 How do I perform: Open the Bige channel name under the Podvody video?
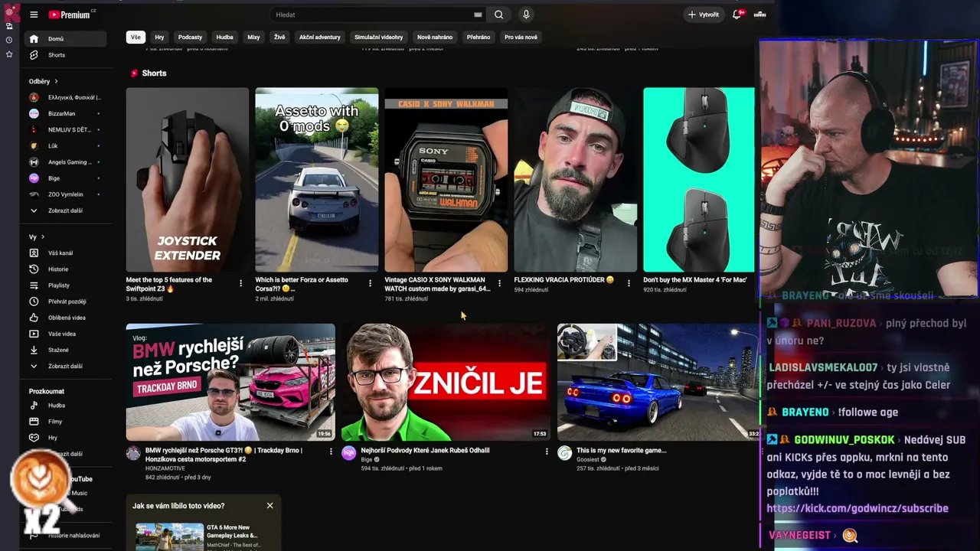click(366, 459)
